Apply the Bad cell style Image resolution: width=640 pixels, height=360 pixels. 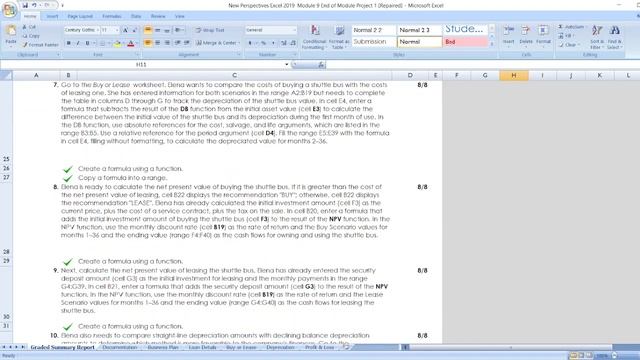click(x=465, y=42)
